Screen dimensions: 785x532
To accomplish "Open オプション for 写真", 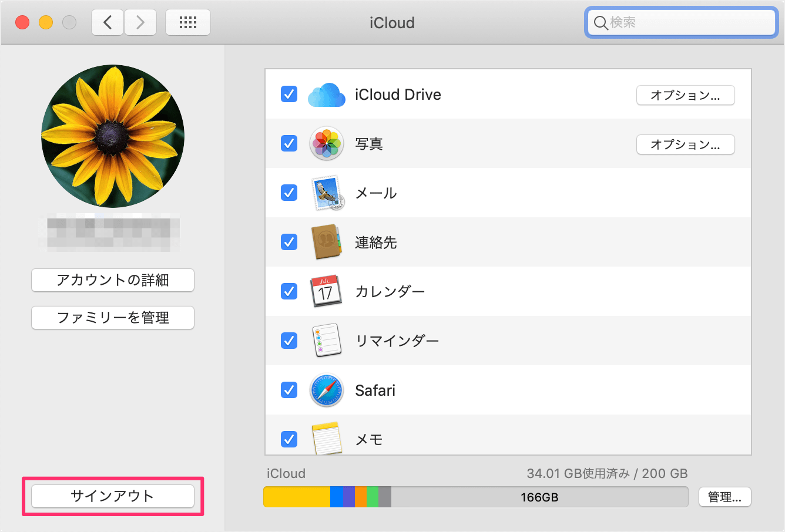I will click(685, 144).
